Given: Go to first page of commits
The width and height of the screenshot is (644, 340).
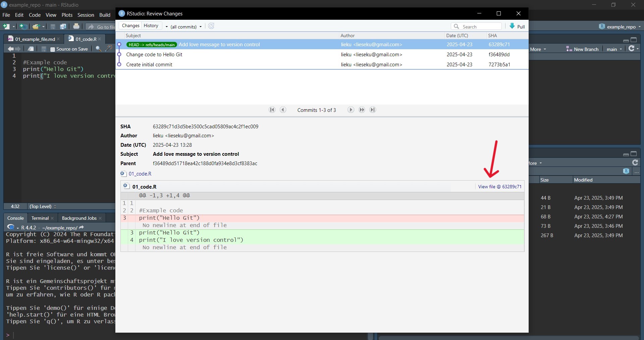Looking at the screenshot, I should (x=272, y=110).
